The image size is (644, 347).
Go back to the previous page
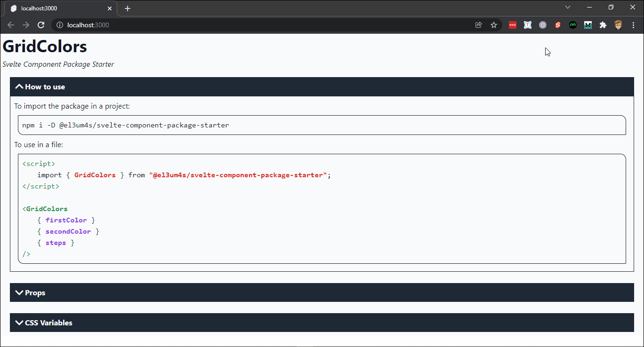point(11,25)
